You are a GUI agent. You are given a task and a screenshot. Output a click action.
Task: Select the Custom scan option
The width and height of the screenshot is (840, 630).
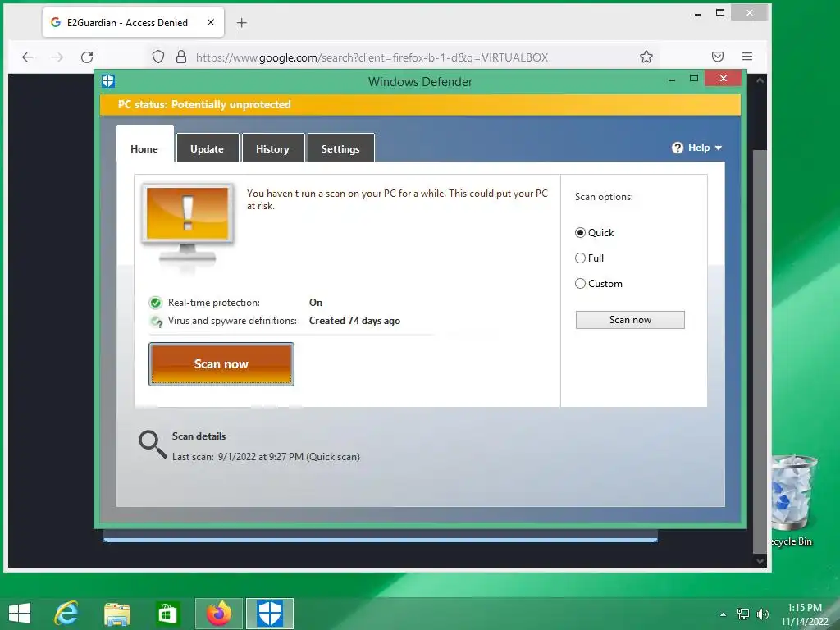(x=580, y=283)
